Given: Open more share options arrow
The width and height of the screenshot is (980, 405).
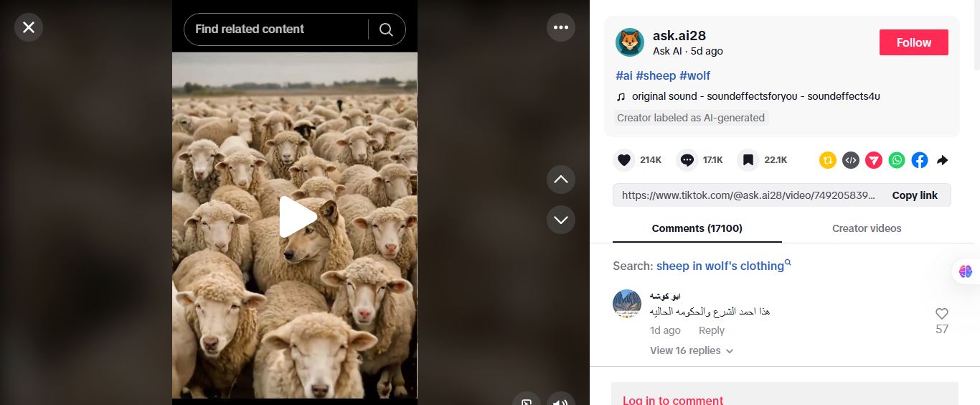Looking at the screenshot, I should click(x=943, y=160).
